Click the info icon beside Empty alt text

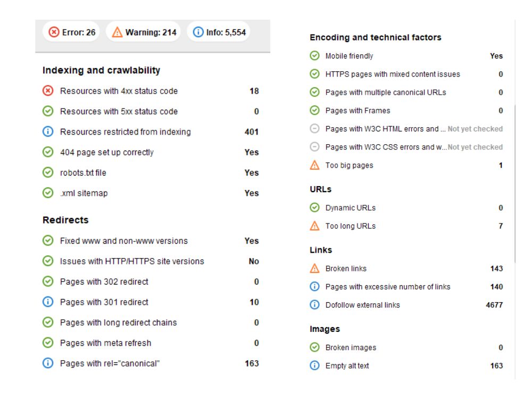point(314,365)
